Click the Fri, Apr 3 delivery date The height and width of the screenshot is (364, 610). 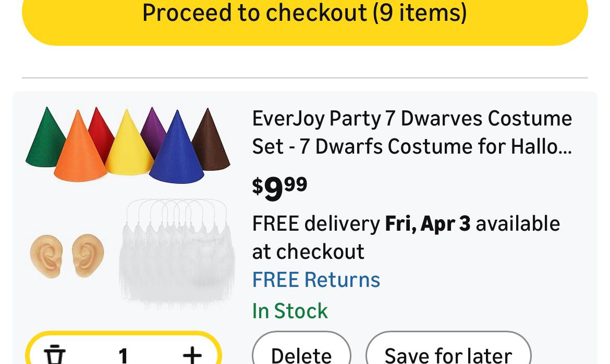coord(428,224)
